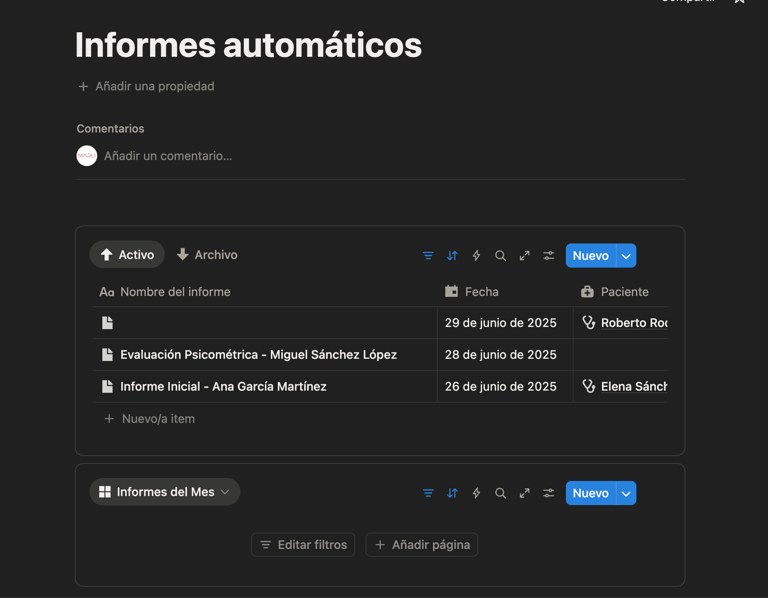Open view settings icon in Activo toolbar

coord(548,256)
